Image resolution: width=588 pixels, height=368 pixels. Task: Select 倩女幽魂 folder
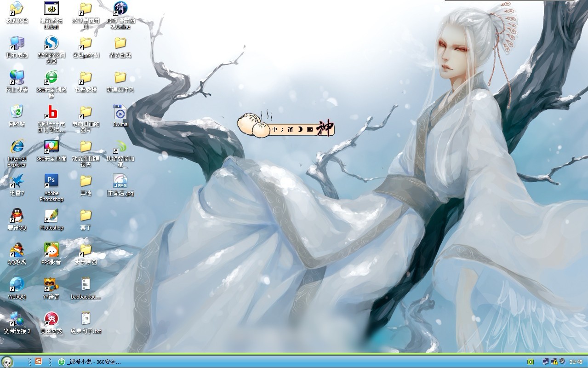(120, 47)
